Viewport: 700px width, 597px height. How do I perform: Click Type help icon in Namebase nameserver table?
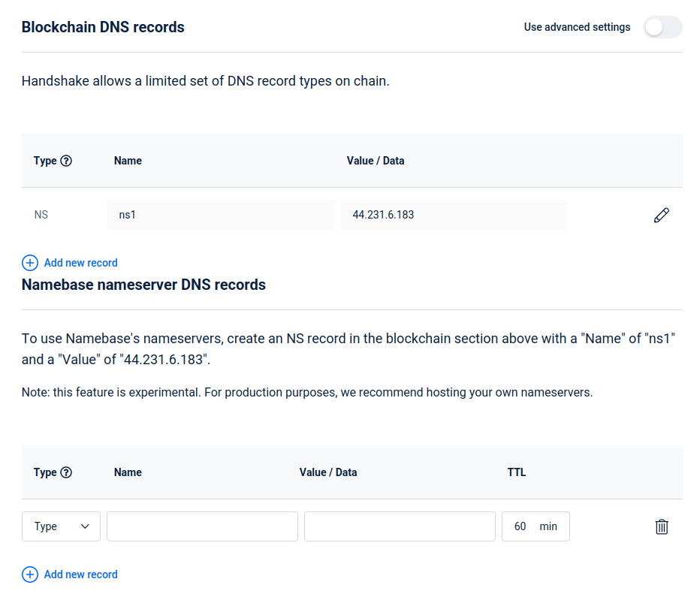[x=66, y=472]
